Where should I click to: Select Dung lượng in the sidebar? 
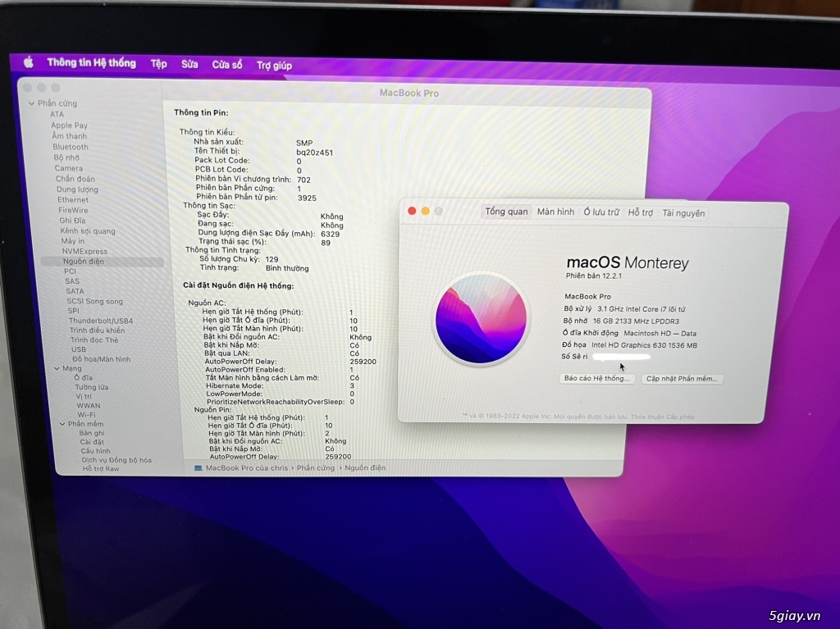(x=77, y=189)
